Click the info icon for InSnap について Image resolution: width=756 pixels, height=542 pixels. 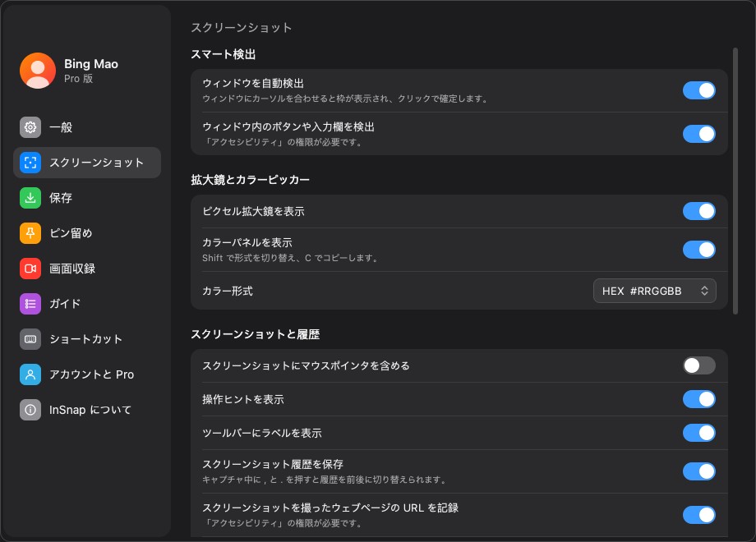click(30, 410)
